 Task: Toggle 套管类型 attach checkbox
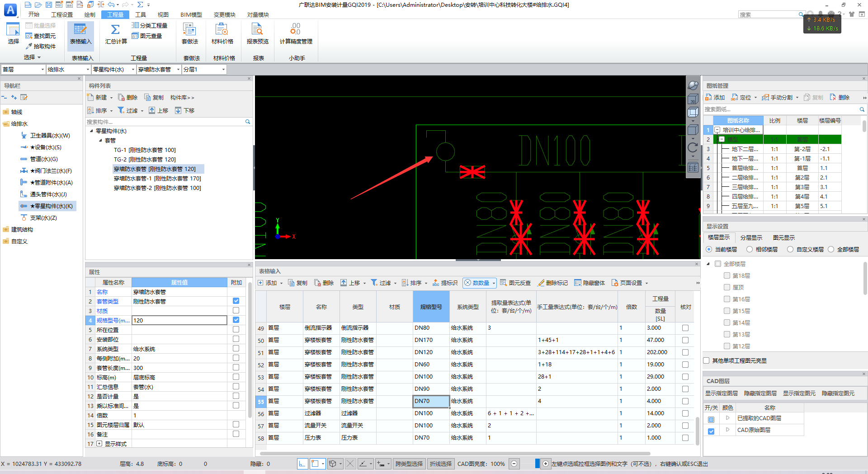tap(236, 301)
